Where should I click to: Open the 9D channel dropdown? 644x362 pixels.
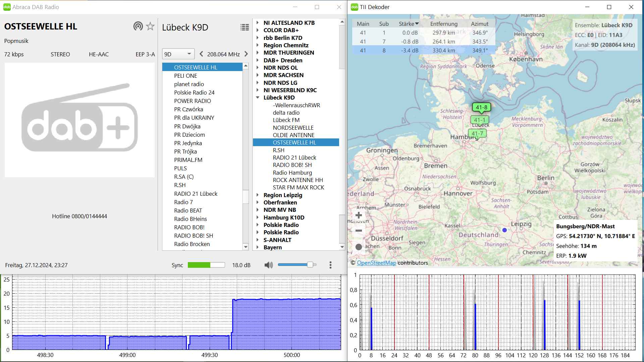tap(178, 54)
